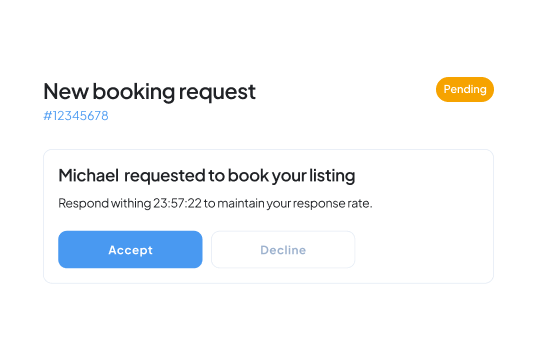
Task: Reject Michael's request with Decline
Action: [x=283, y=250]
